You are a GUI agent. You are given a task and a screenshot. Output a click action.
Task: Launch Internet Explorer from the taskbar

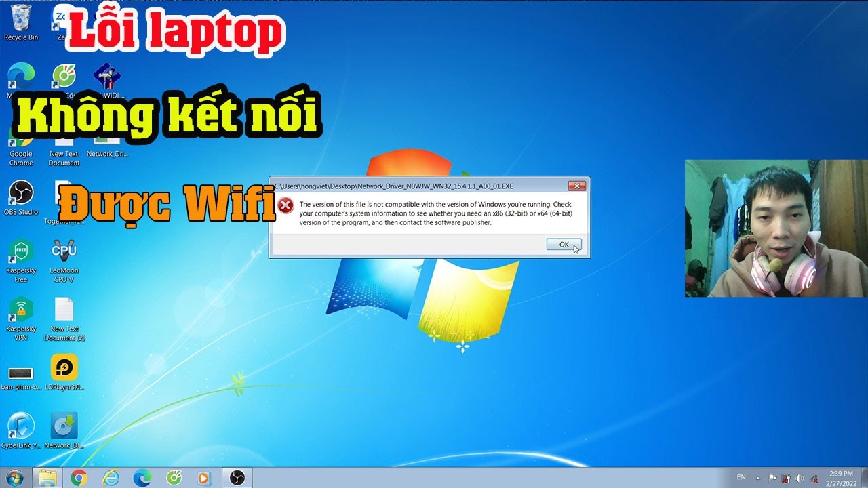point(110,478)
